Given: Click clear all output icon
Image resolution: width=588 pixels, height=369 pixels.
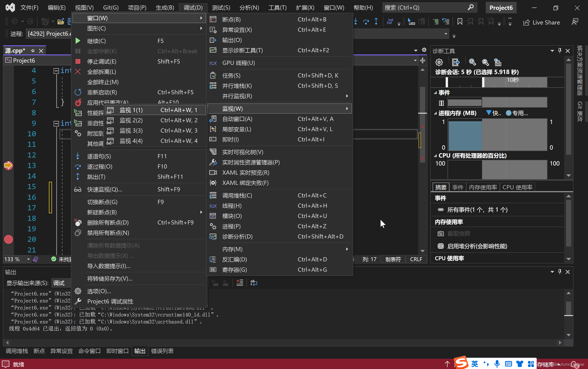Looking at the screenshot, I should coord(240,283).
